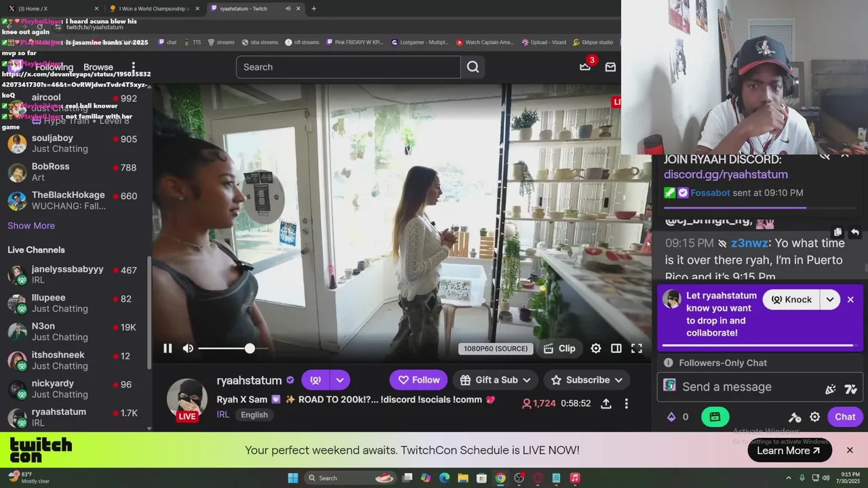Click the Followers-Only Chat info icon
The width and height of the screenshot is (868, 488).
[x=669, y=363]
